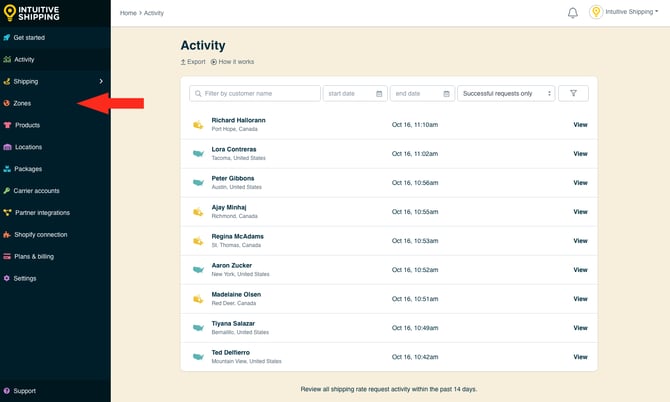This screenshot has width=670, height=402.
Task: Click the start date calendar icon
Action: 379,94
